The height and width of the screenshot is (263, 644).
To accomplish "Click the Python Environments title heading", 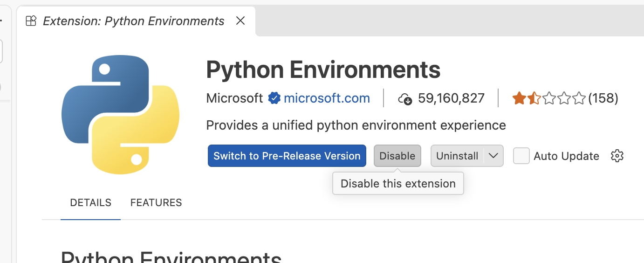I will coord(323,70).
